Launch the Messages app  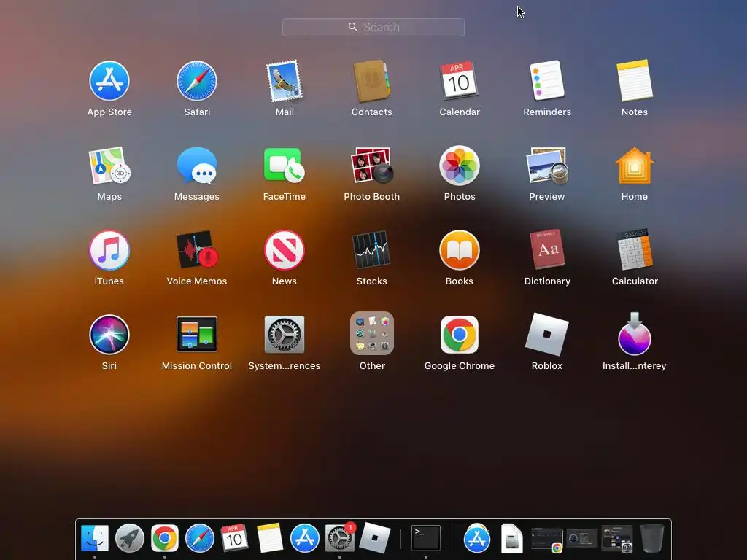pyautogui.click(x=197, y=166)
